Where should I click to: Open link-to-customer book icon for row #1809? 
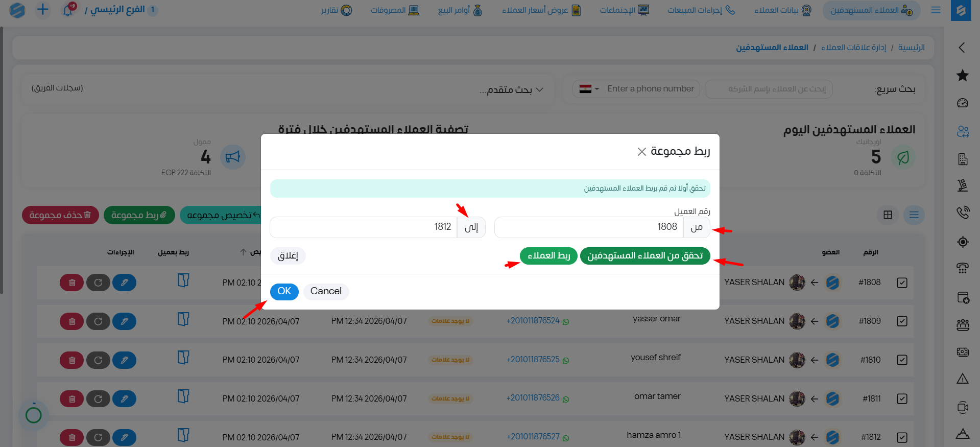[x=183, y=319]
